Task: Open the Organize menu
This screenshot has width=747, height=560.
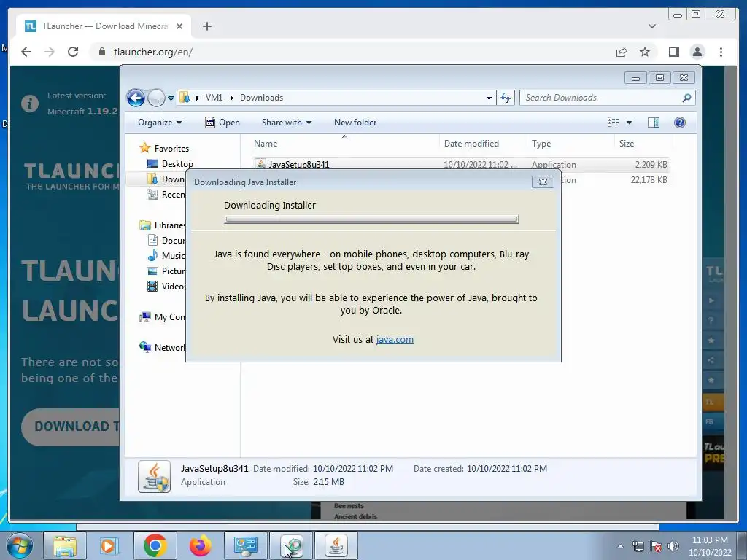Action: coord(160,122)
